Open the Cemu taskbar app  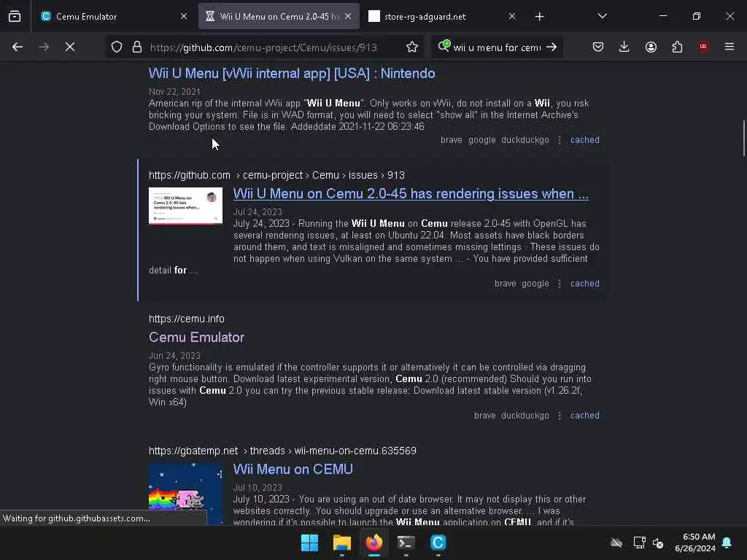click(x=438, y=542)
